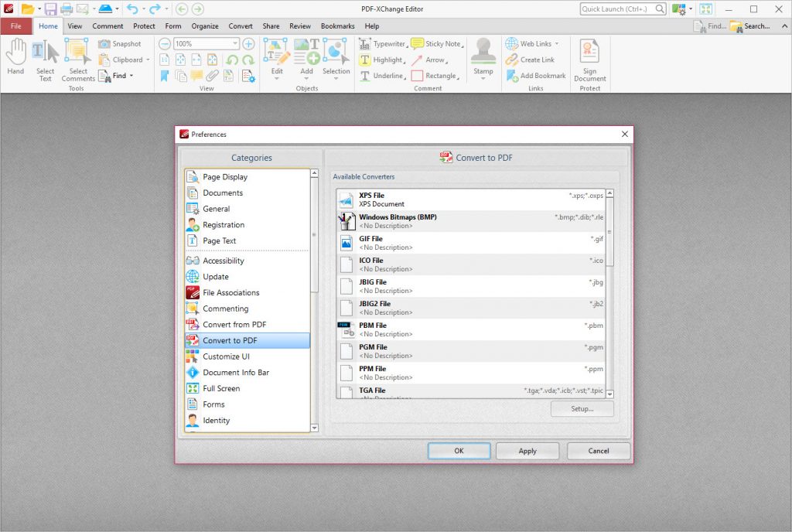792x532 pixels.
Task: Select the Arrow comment tool
Action: point(429,60)
